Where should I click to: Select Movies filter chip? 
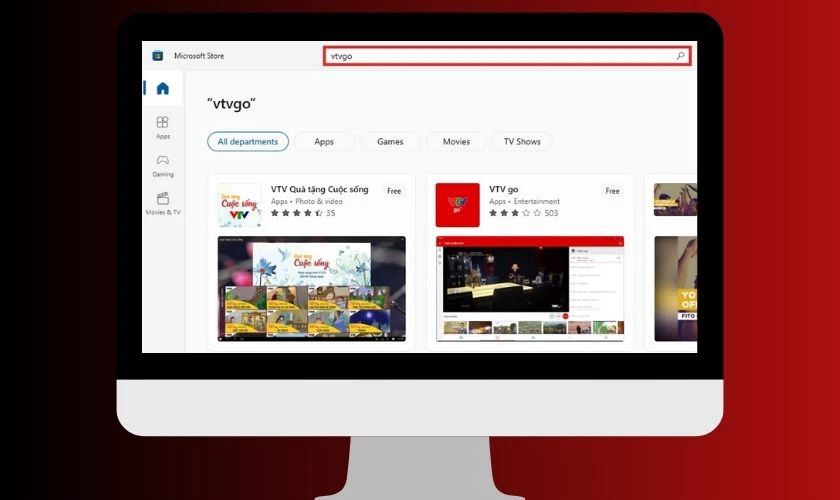point(456,141)
